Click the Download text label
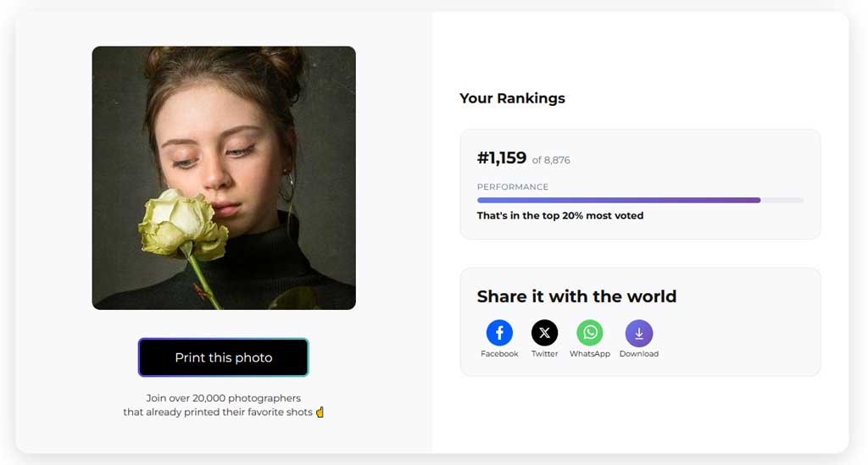The width and height of the screenshot is (868, 465). 638,354
